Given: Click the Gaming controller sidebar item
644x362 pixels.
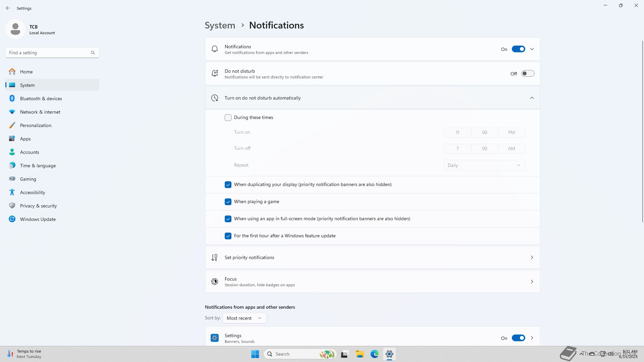Looking at the screenshot, I should (x=28, y=179).
